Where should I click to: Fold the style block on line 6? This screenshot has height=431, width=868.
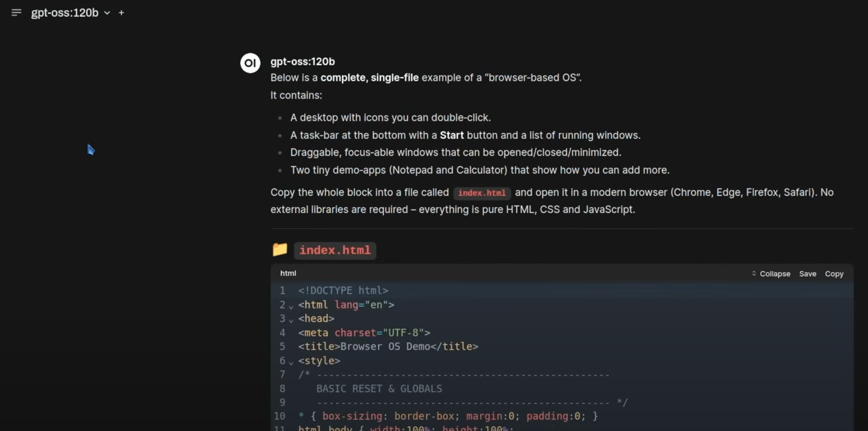pos(291,362)
